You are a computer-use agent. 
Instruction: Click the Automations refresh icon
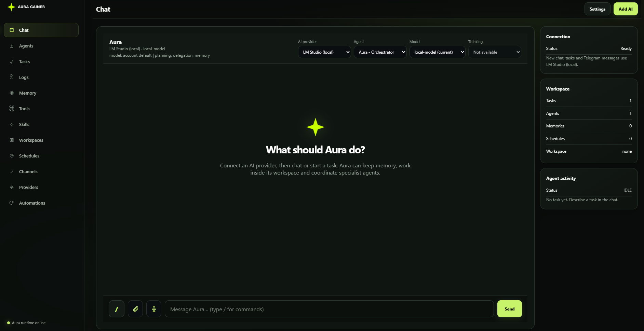click(x=12, y=203)
